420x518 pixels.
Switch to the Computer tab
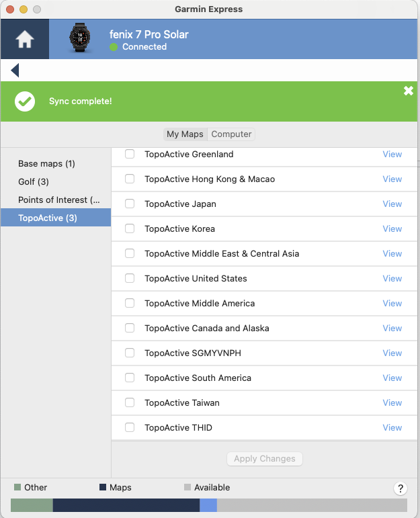pyautogui.click(x=231, y=134)
